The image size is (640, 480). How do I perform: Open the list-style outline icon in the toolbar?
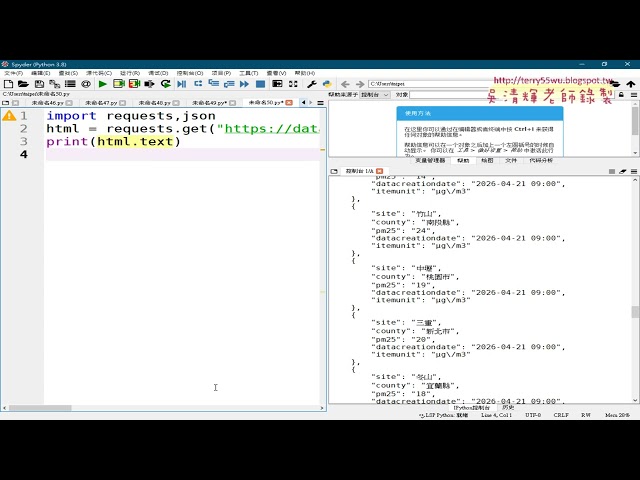tap(70, 84)
